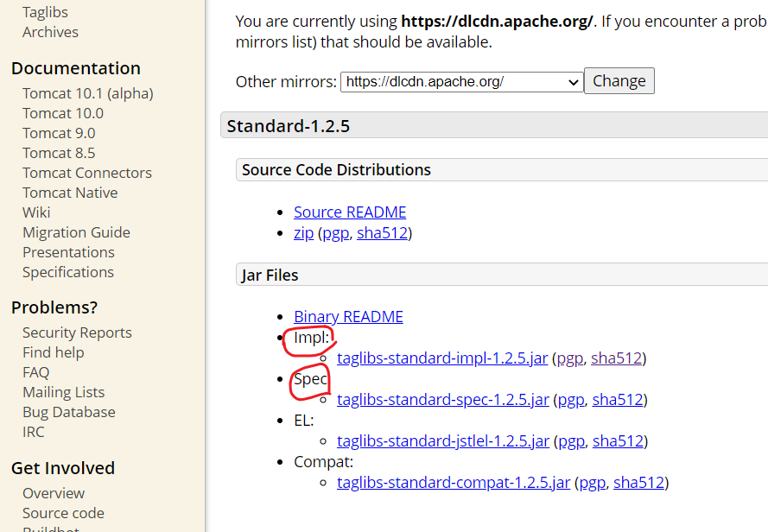Image resolution: width=768 pixels, height=532 pixels.
Task: Open Tomcat 10.1 (alpha) documentation
Action: [x=87, y=93]
